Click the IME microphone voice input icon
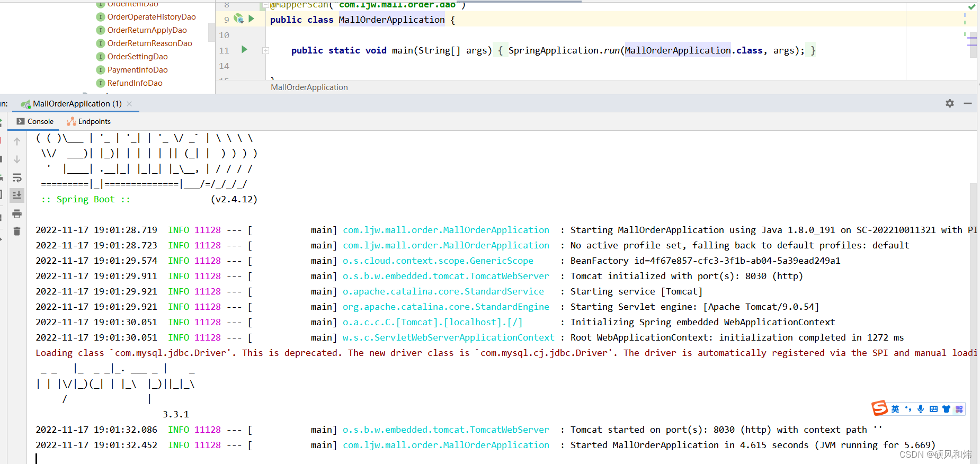Screen dimensions: 980x464 click(x=921, y=409)
